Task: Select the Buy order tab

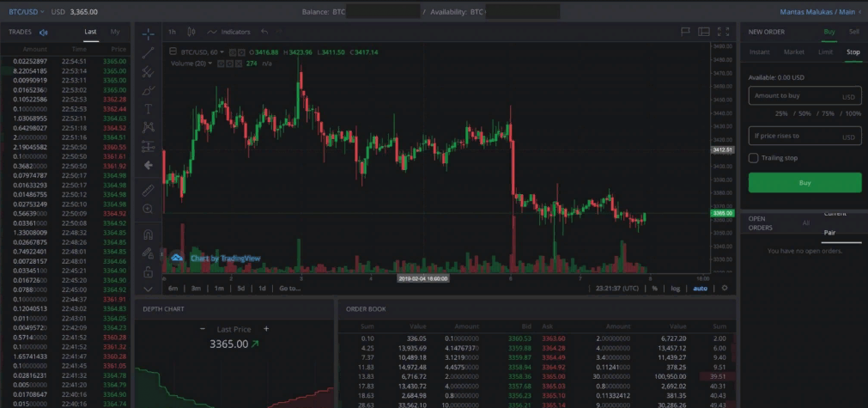Action: [829, 32]
